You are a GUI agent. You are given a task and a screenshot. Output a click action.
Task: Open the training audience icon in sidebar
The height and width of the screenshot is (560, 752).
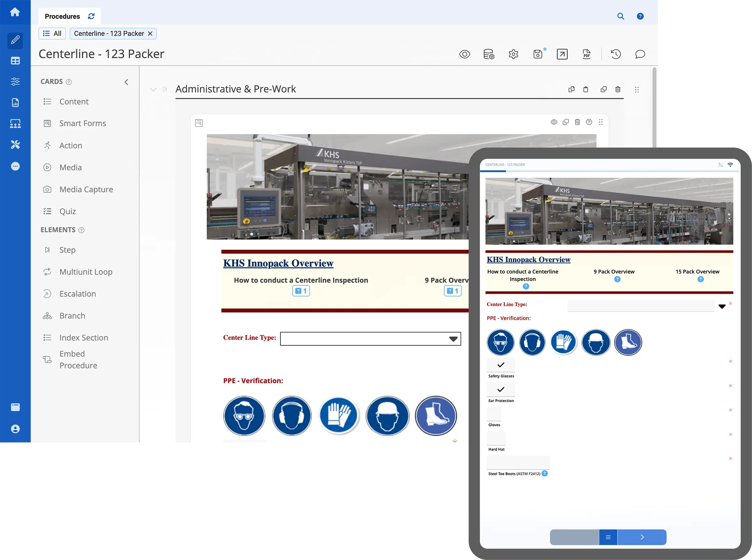(x=15, y=123)
